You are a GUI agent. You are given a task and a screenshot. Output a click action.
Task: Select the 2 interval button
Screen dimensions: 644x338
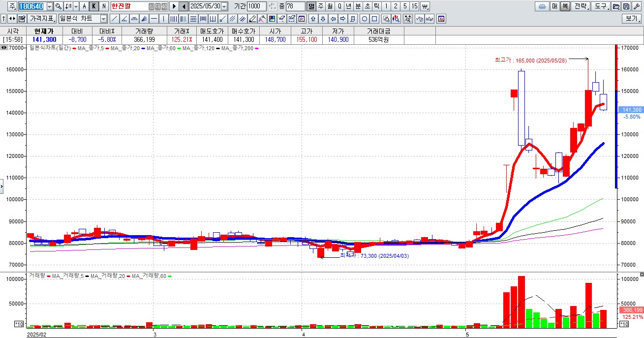(x=396, y=6)
